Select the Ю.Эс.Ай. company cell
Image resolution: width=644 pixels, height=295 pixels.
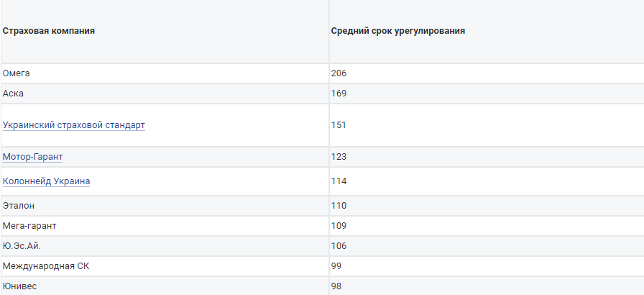[x=22, y=246]
